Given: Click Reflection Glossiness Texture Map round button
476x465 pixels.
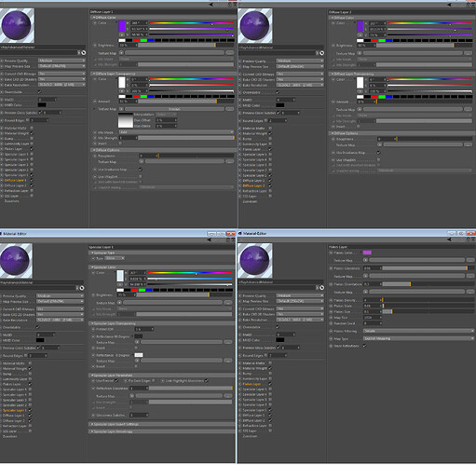Looking at the screenshot, I should tap(132, 396).
